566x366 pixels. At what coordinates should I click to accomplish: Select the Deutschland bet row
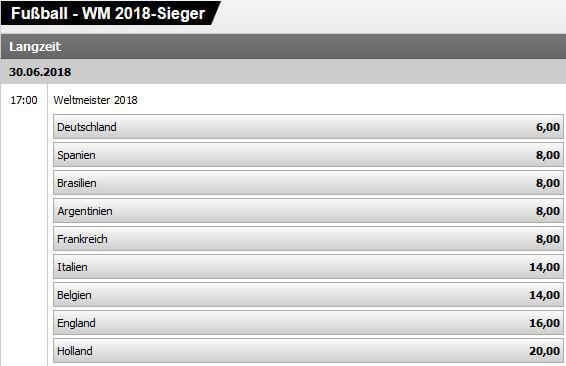point(308,127)
